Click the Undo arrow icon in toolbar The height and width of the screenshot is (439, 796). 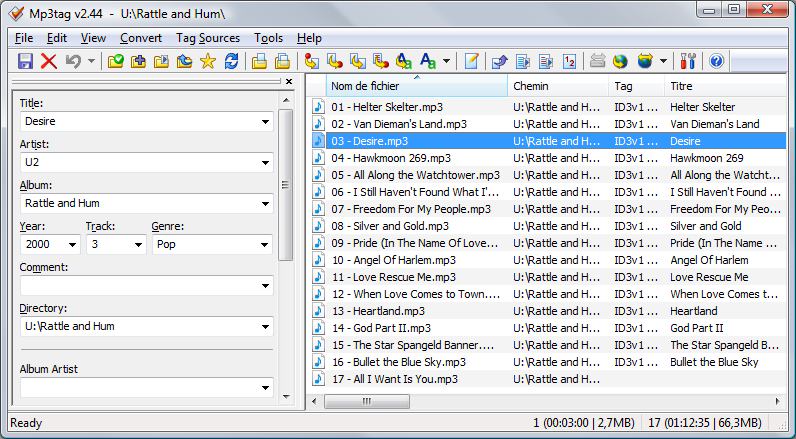[73, 61]
